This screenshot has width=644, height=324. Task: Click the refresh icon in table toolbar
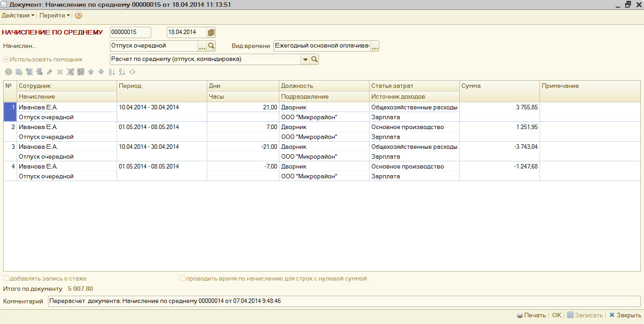[132, 72]
